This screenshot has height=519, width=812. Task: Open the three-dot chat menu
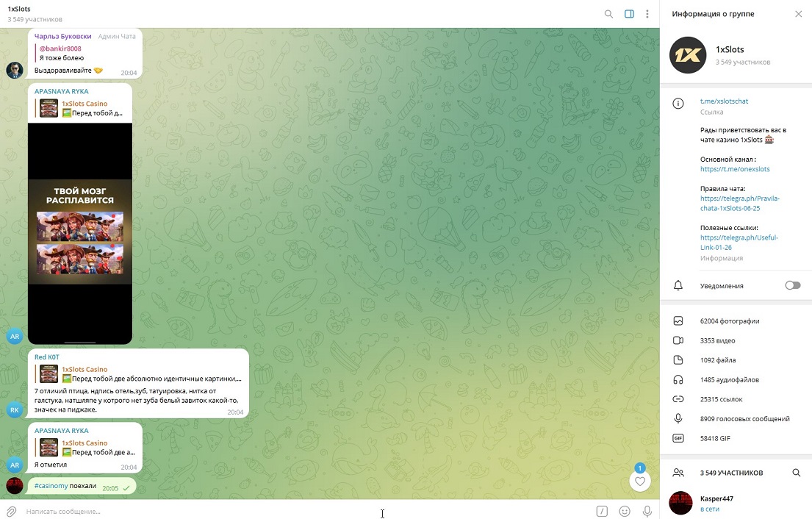point(647,14)
